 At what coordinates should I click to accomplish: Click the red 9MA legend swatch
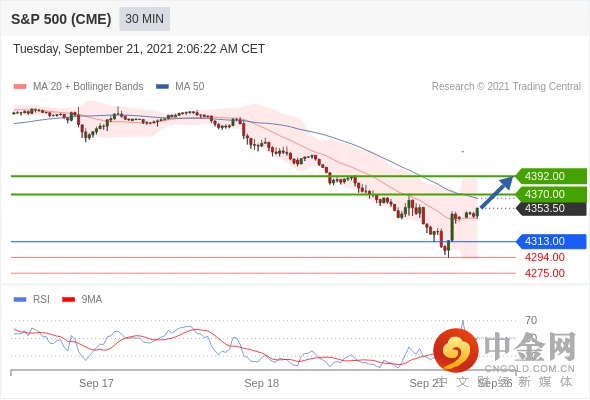pyautogui.click(x=68, y=300)
